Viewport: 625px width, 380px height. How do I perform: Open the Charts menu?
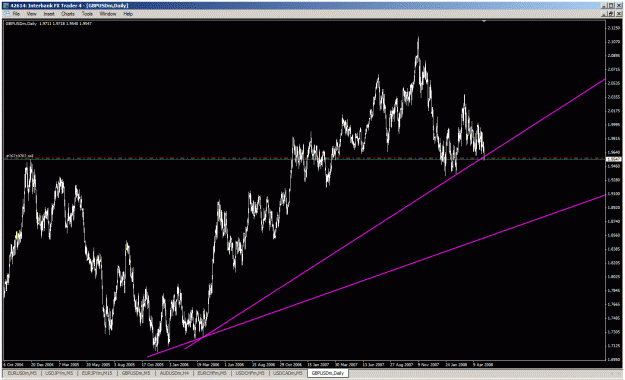tap(68, 14)
